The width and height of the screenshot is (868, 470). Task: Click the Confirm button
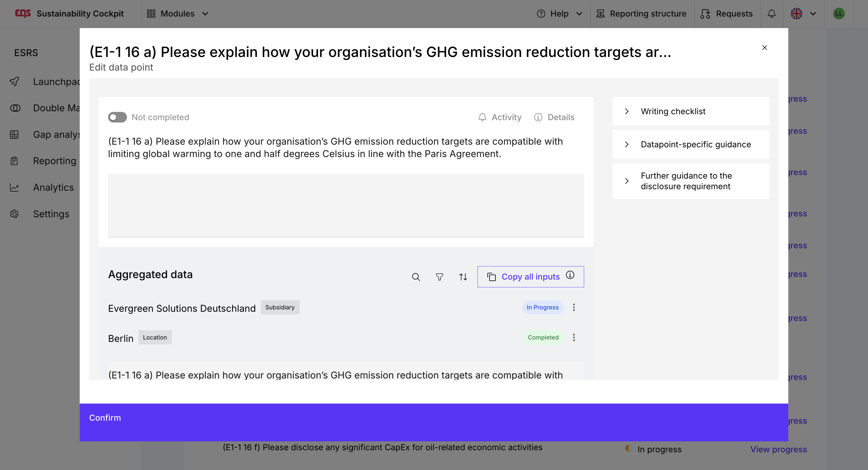tap(105, 418)
